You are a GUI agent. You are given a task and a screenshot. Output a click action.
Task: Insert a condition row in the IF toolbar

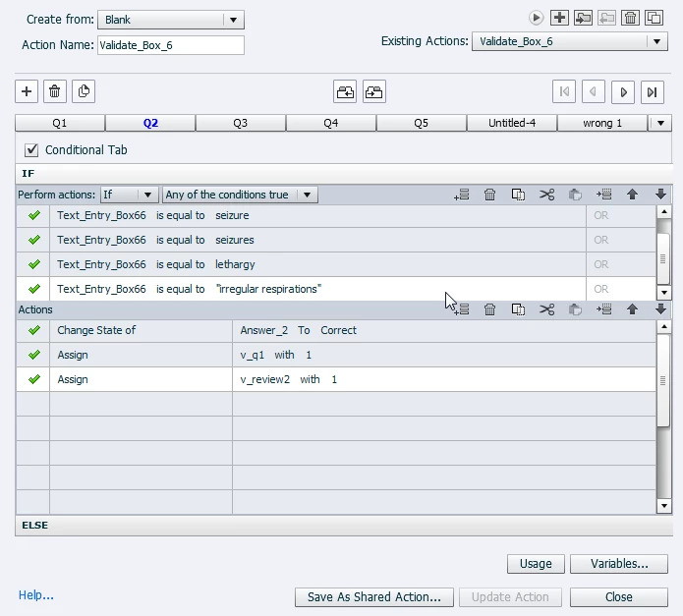(x=603, y=195)
